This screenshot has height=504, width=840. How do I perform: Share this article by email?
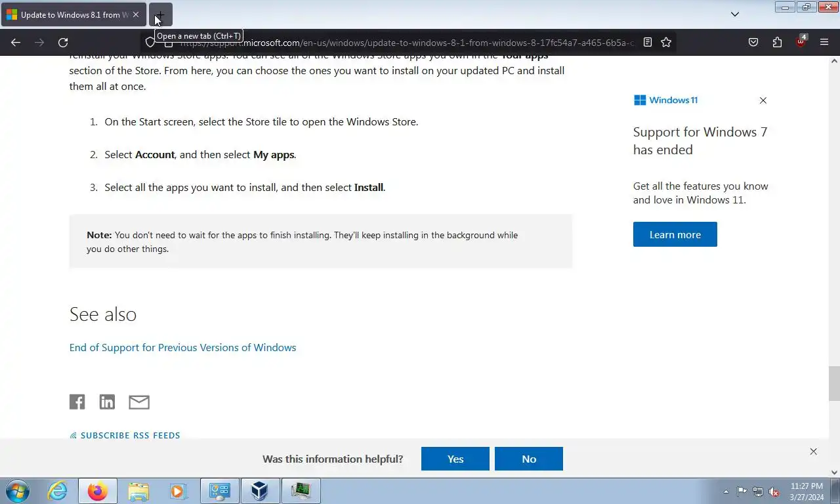click(139, 402)
